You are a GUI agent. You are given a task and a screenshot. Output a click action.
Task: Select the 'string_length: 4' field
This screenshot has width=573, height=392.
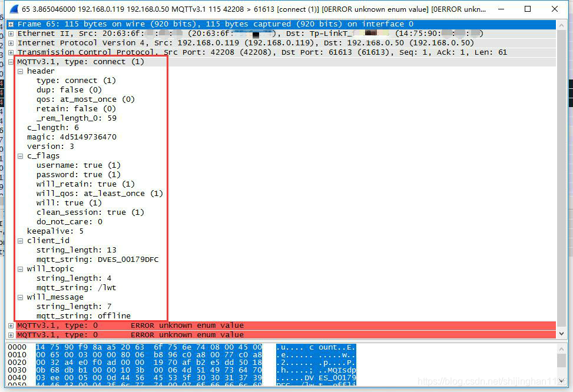coord(74,278)
